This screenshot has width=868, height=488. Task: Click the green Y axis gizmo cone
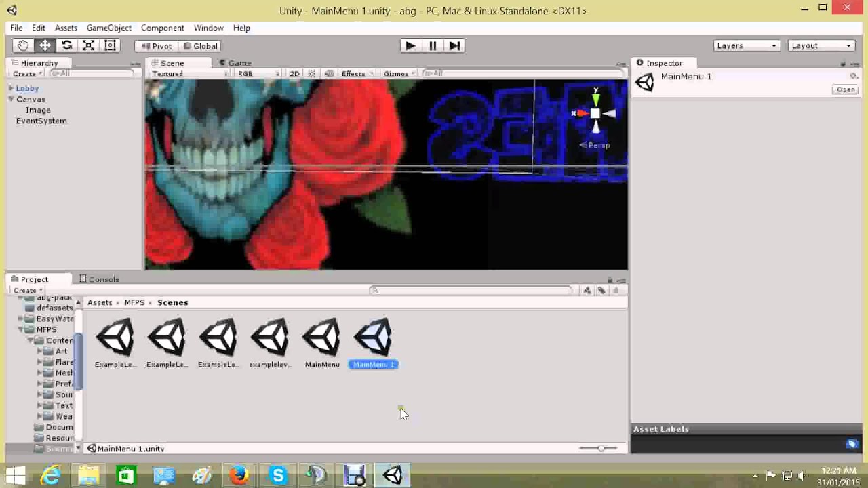coord(595,100)
